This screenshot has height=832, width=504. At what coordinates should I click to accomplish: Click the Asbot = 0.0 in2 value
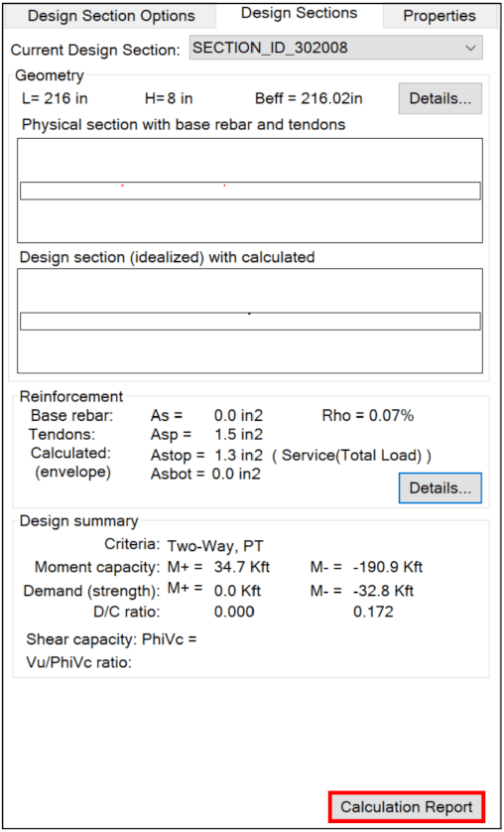205,474
